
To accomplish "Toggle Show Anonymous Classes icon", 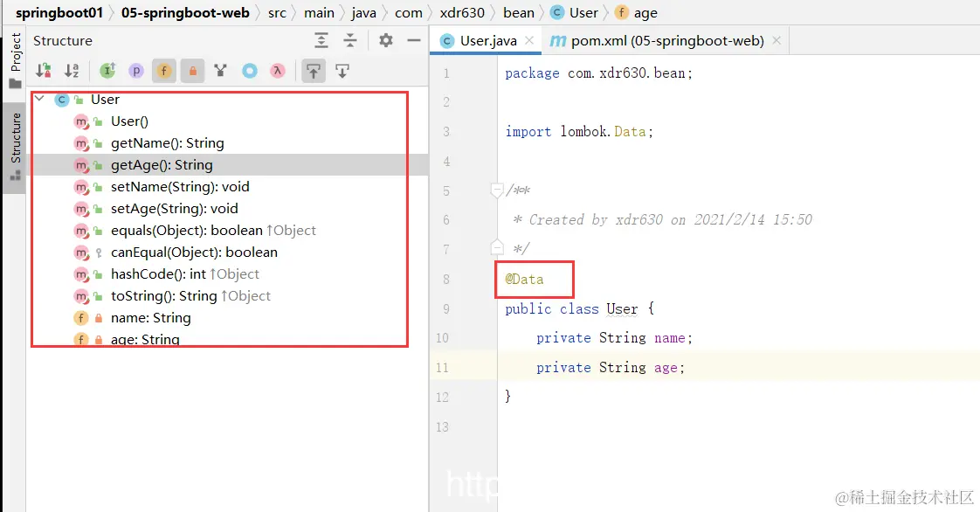I will (250, 71).
